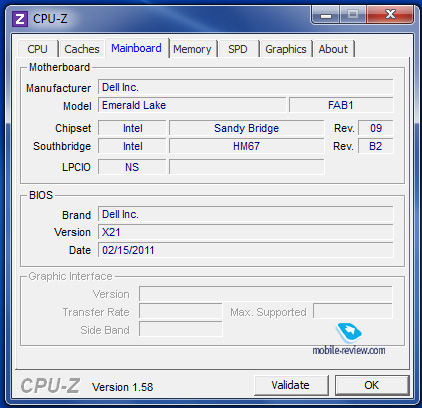422x408 pixels.
Task: Click the Validate button
Action: tap(290, 385)
